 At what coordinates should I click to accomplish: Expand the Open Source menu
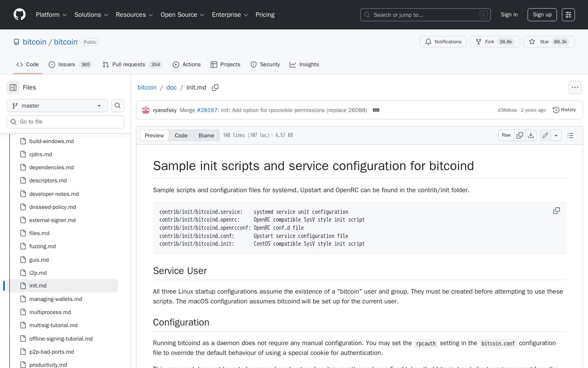click(x=183, y=15)
